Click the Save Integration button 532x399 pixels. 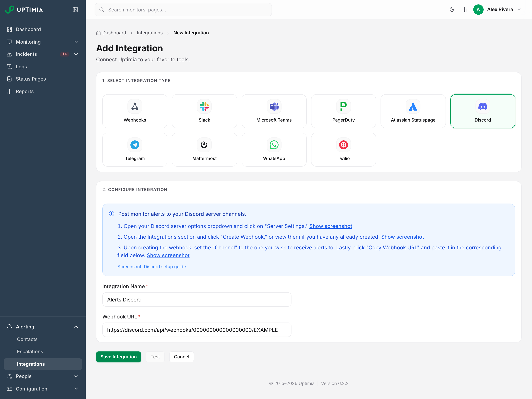coord(119,357)
